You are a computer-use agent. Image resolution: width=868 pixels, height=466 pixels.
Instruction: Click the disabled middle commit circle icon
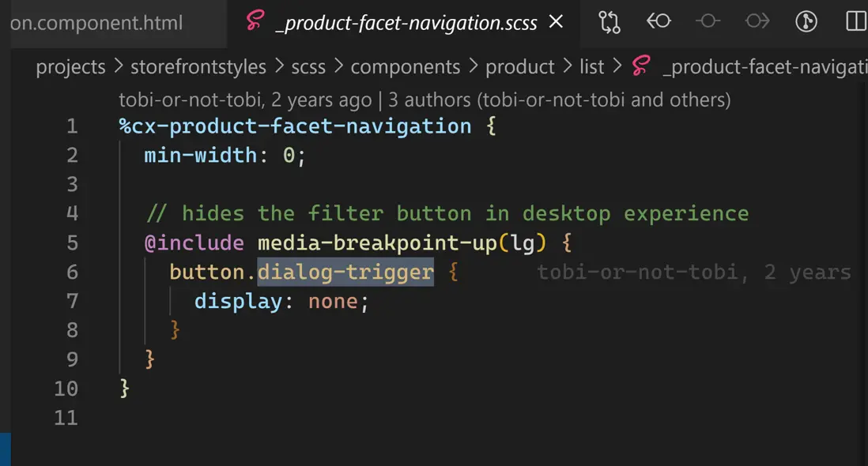coord(708,21)
